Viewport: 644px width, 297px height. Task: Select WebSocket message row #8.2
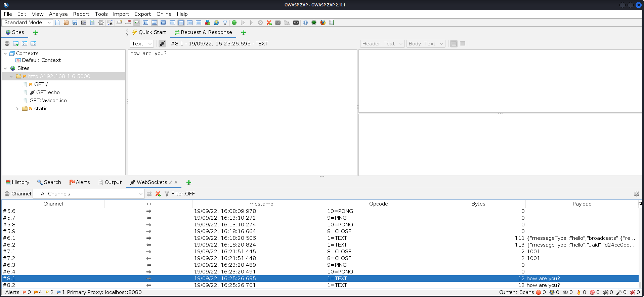320,285
